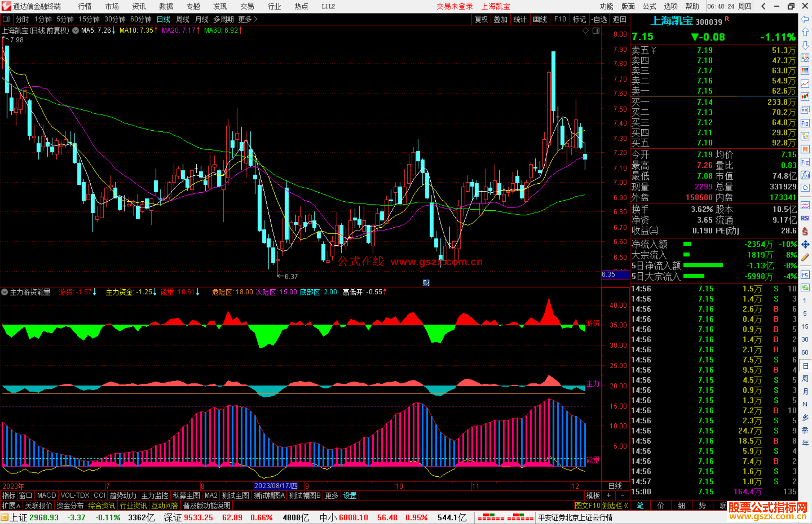Select the pencil drawing tool icon

tap(805, 257)
